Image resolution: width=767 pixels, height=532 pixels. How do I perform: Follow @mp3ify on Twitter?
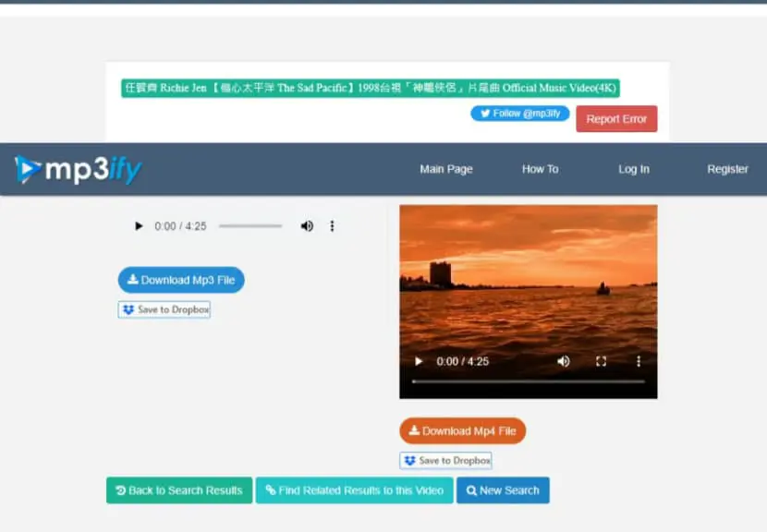[520, 114]
